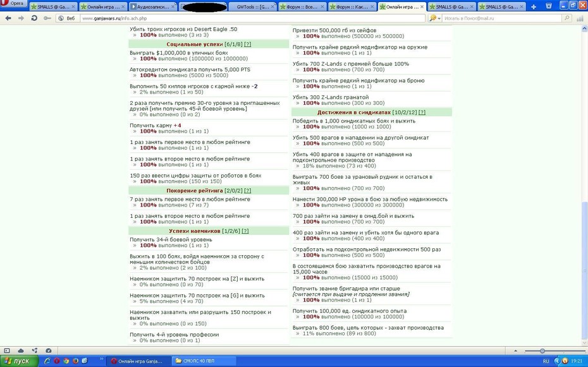Open help [?] for Социальные успехи

click(x=247, y=44)
